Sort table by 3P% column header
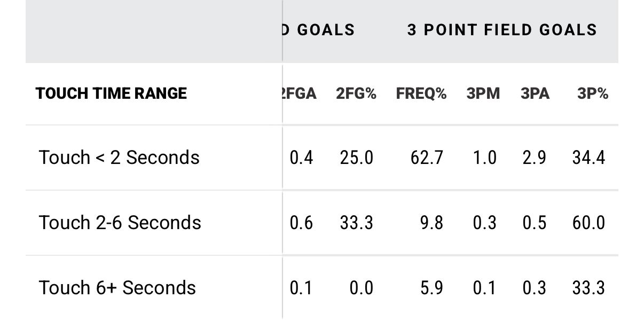 [593, 94]
